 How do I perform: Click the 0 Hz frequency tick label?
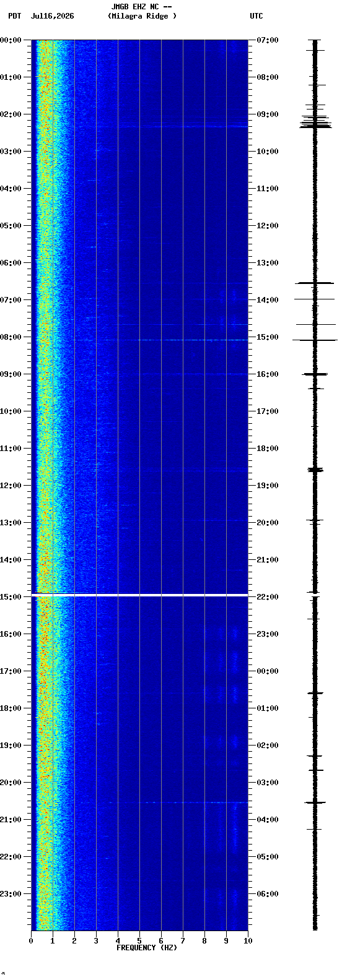point(31,941)
